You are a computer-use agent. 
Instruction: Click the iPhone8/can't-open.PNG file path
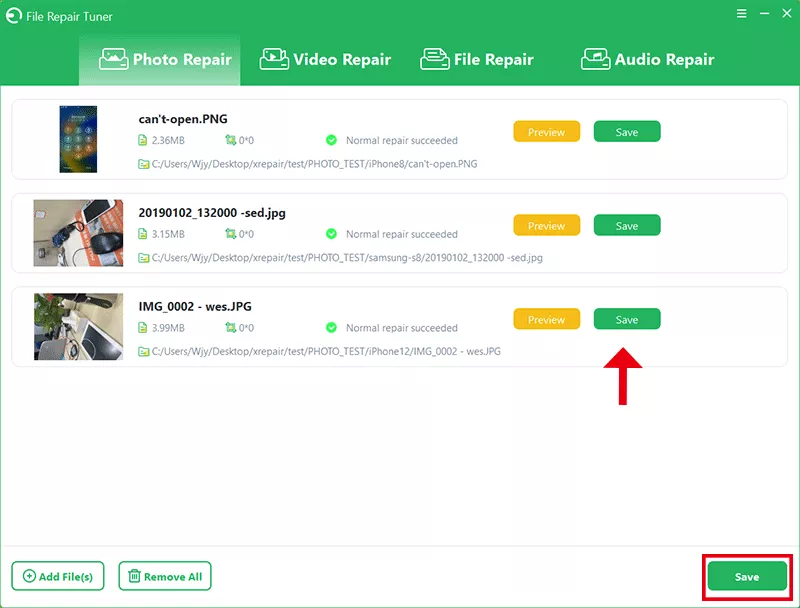tap(314, 164)
